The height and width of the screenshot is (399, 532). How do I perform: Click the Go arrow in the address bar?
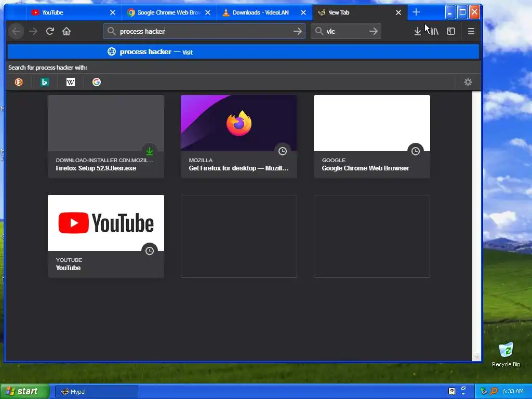[x=298, y=31]
